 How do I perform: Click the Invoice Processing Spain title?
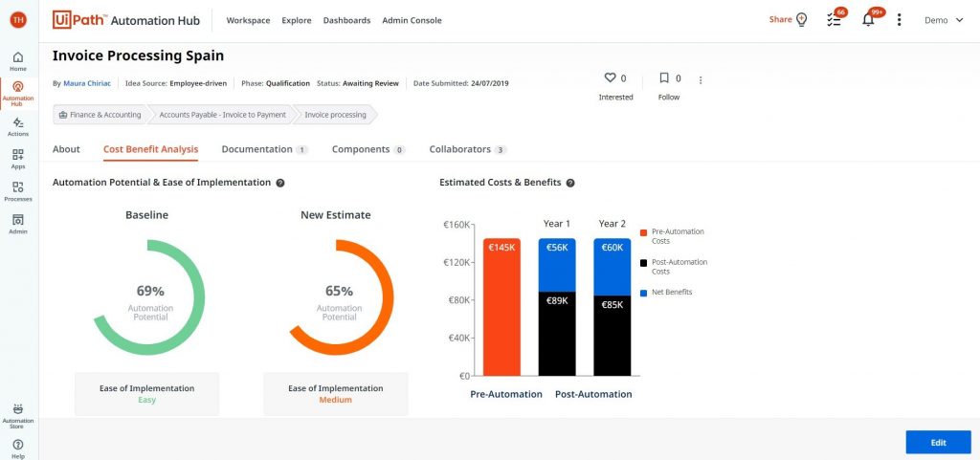138,55
